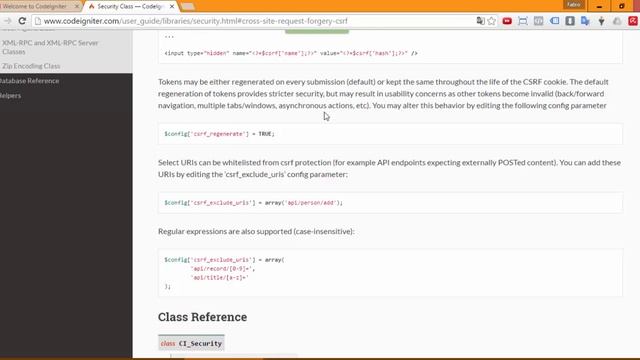
Task: Click the page info icon in address bar
Action: (x=38, y=21)
